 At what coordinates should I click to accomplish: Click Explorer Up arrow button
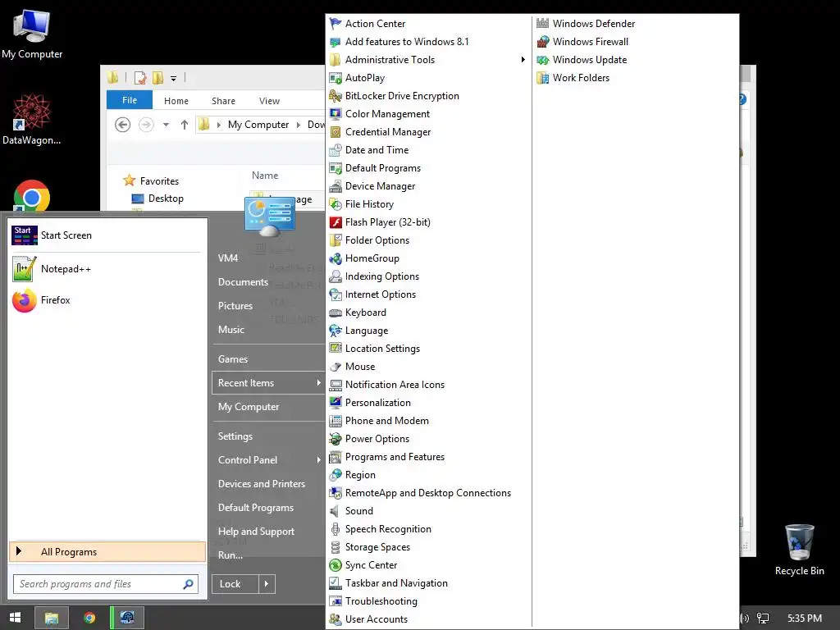[185, 125]
